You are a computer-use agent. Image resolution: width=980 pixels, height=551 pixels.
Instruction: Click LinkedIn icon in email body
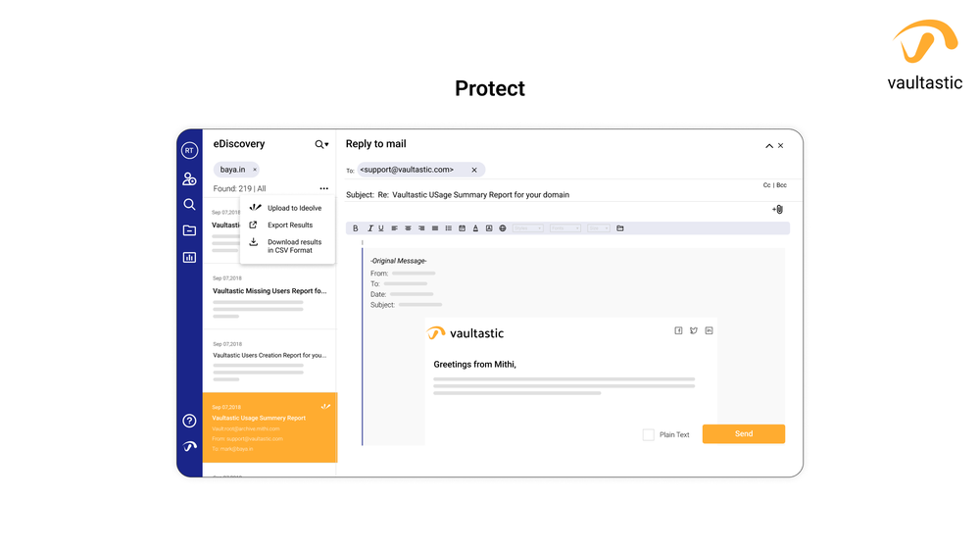(x=709, y=330)
